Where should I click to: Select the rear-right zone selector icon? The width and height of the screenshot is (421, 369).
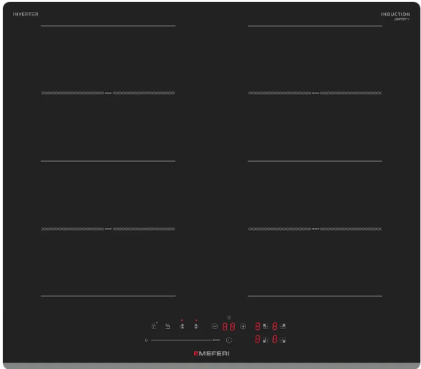(283, 326)
